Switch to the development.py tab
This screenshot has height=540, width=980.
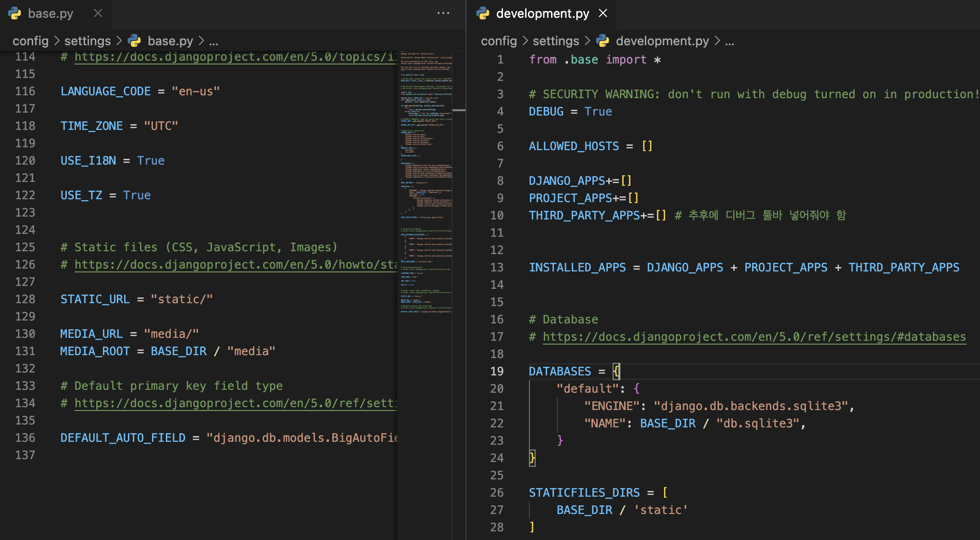[542, 13]
